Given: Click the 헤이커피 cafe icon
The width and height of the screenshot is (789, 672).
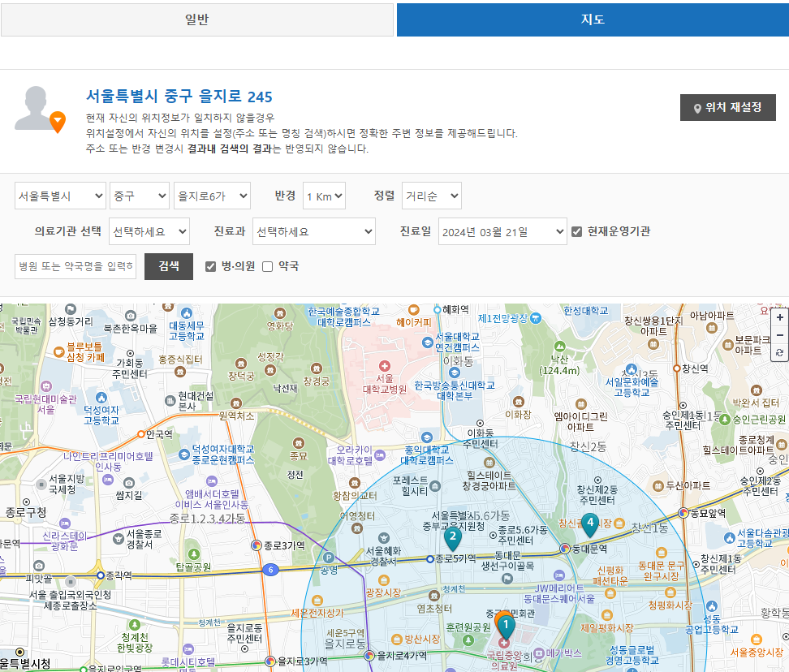Looking at the screenshot, I should (414, 310).
